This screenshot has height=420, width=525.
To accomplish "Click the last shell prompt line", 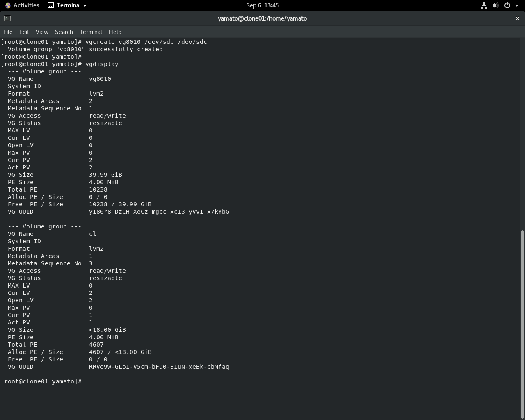I will pyautogui.click(x=41, y=381).
